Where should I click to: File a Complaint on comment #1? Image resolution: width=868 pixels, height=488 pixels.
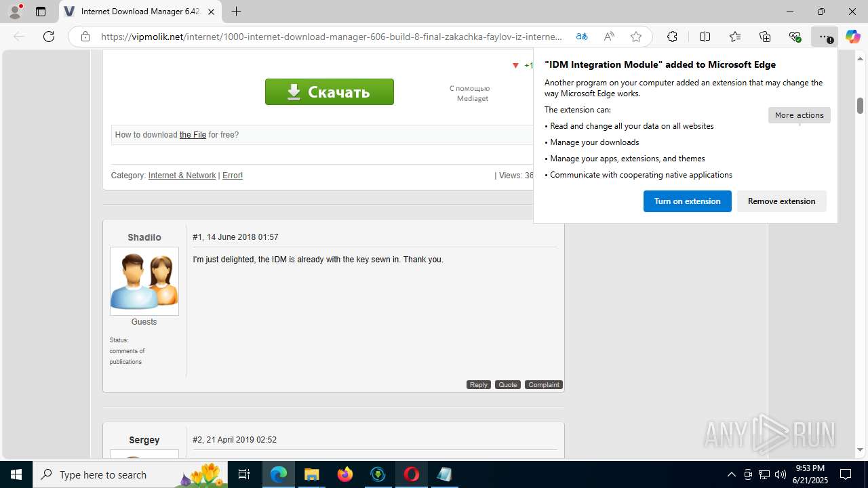pyautogui.click(x=544, y=385)
